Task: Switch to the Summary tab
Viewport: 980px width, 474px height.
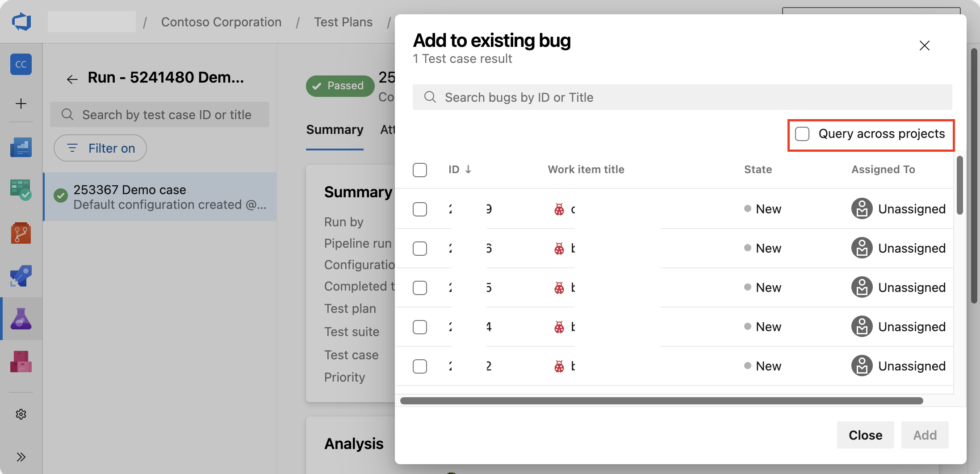Action: click(335, 130)
